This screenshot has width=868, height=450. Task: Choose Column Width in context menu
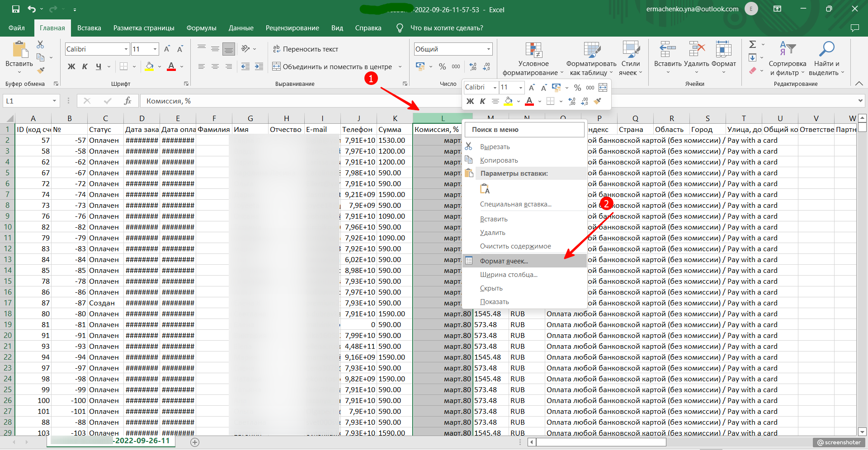coord(508,274)
